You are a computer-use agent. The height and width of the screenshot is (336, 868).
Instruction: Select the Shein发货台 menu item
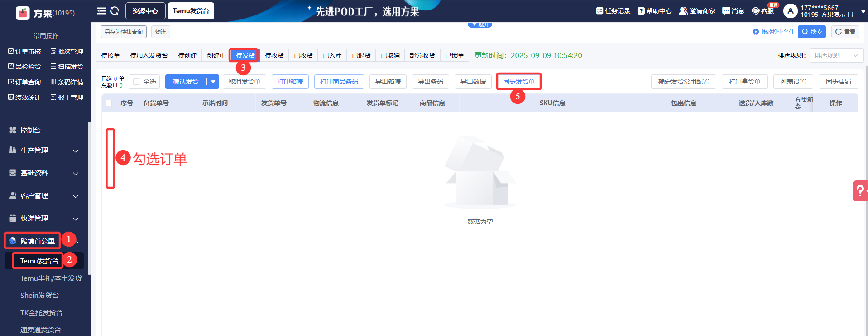(39, 296)
